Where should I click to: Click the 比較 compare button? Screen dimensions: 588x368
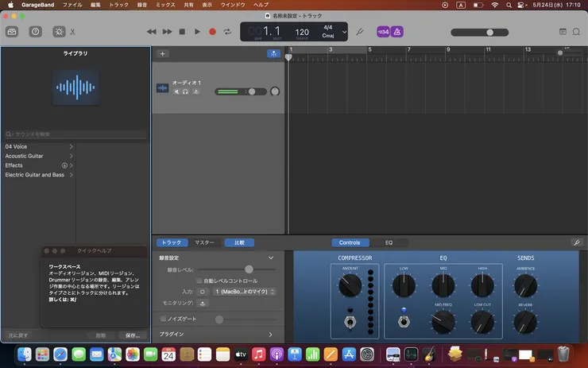[x=239, y=242]
